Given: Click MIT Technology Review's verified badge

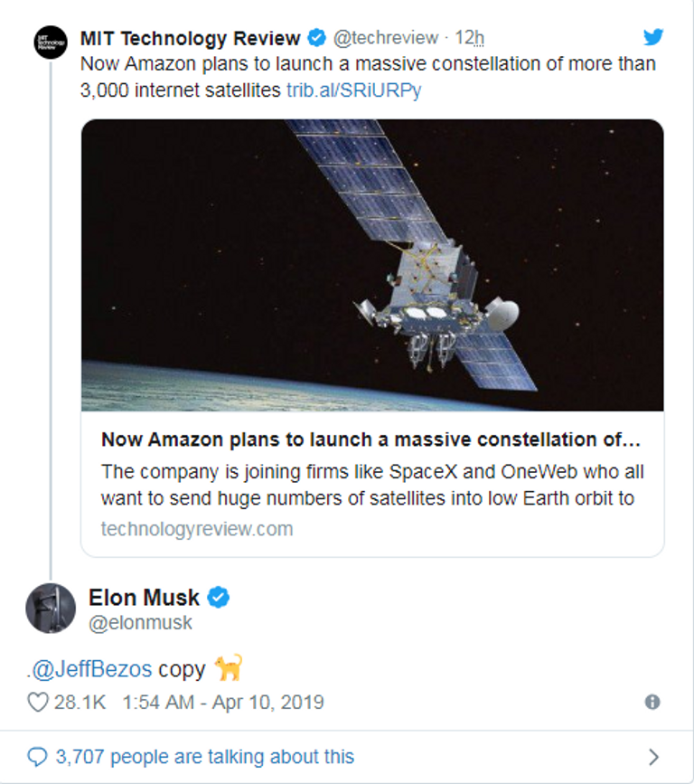Looking at the screenshot, I should click(316, 38).
